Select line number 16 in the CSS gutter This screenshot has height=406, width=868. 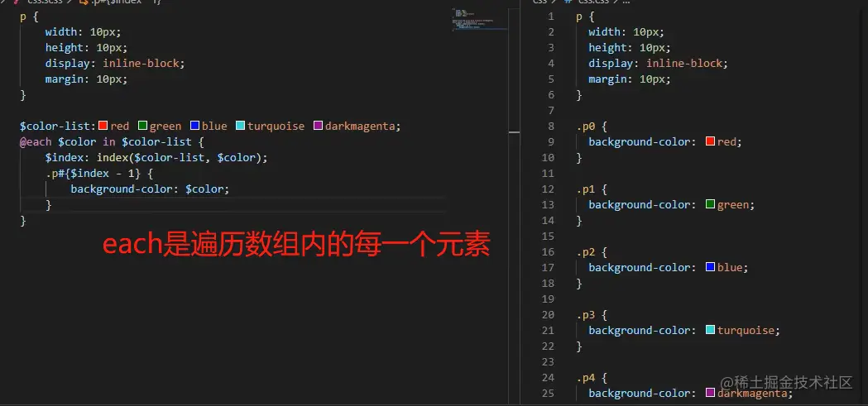click(x=548, y=251)
